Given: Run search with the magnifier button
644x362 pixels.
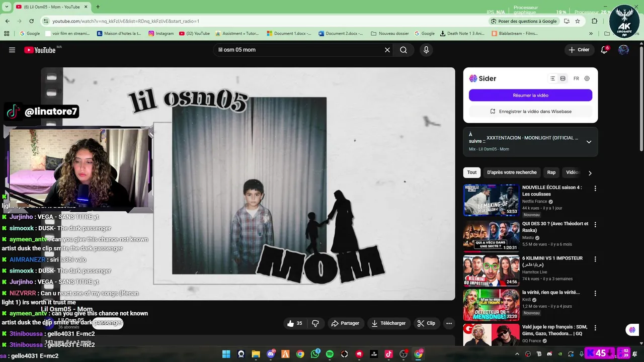Looking at the screenshot, I should 404,50.
